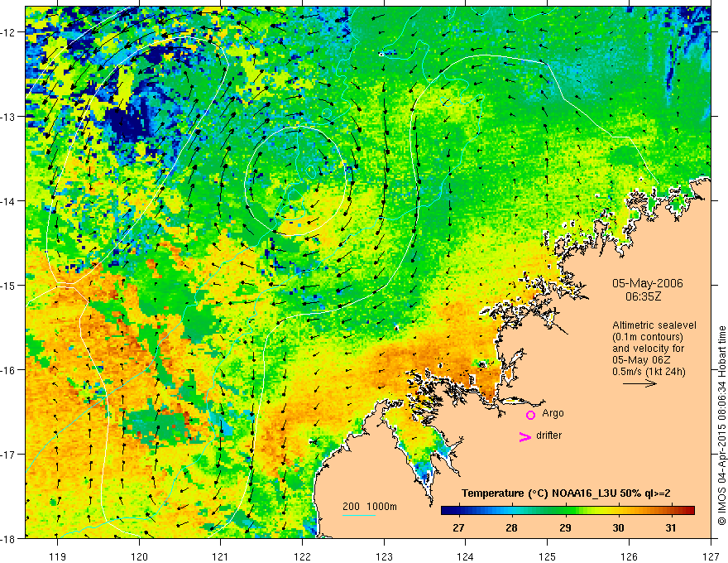Click the latitude axis label -16

click(9, 370)
